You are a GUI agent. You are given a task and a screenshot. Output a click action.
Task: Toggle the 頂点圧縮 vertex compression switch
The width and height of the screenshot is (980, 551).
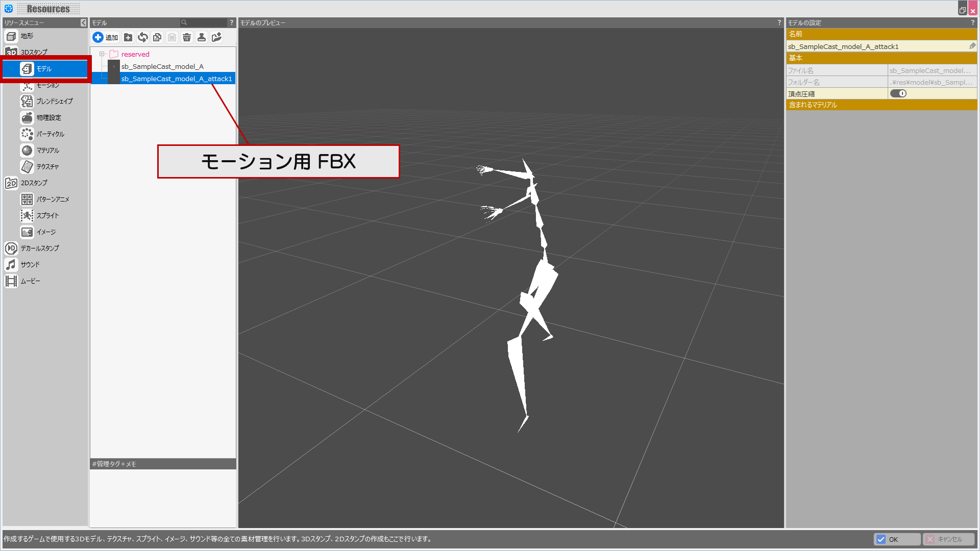[x=898, y=93]
